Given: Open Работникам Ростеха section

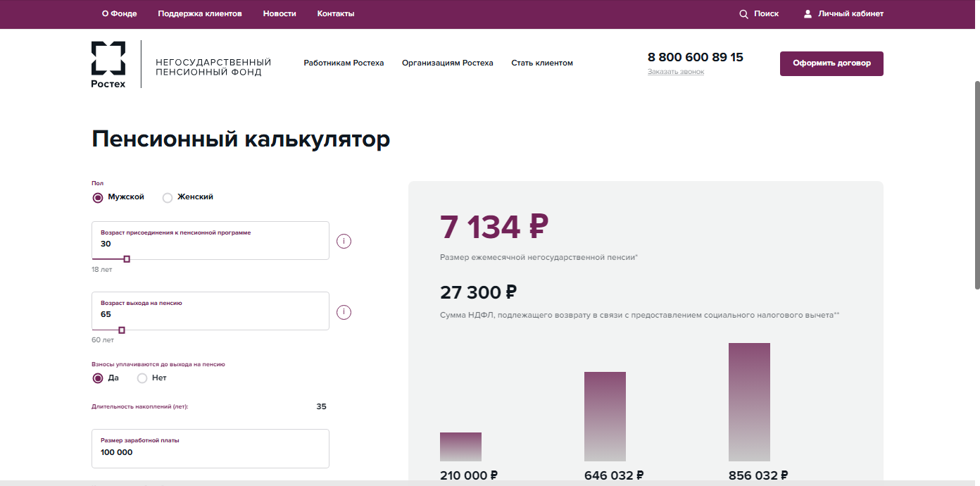Looking at the screenshot, I should coord(344,63).
